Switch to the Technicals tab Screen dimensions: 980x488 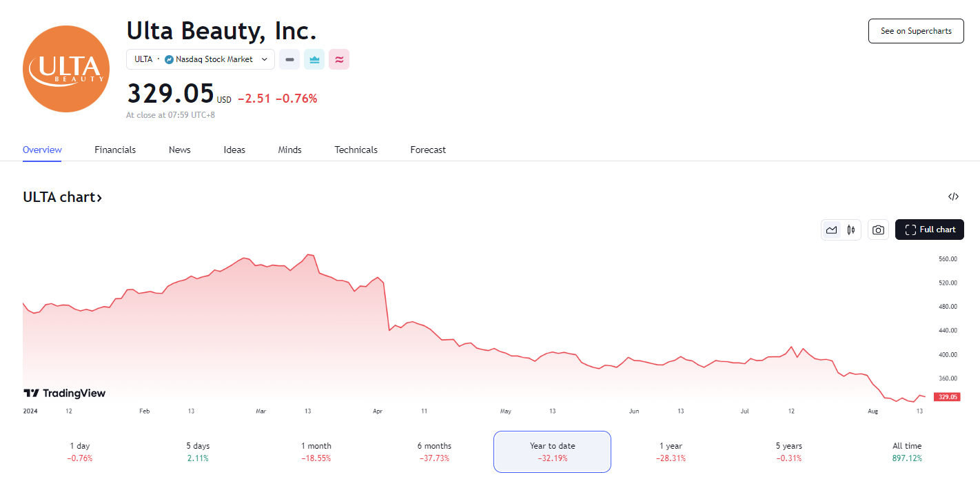point(356,150)
